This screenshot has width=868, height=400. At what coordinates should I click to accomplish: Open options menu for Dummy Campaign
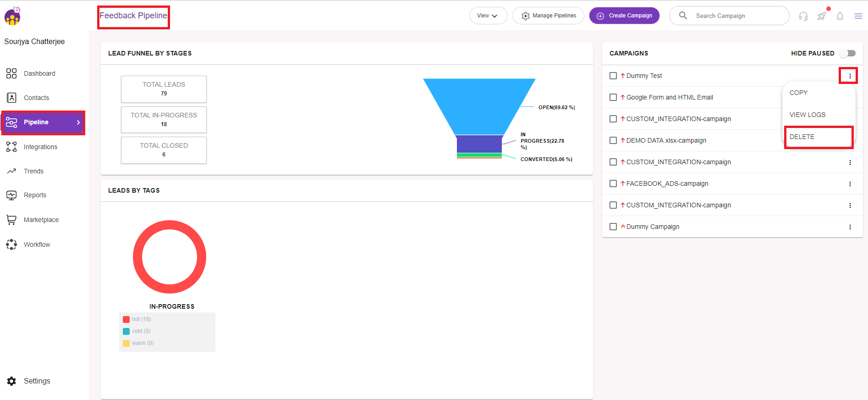pyautogui.click(x=850, y=227)
